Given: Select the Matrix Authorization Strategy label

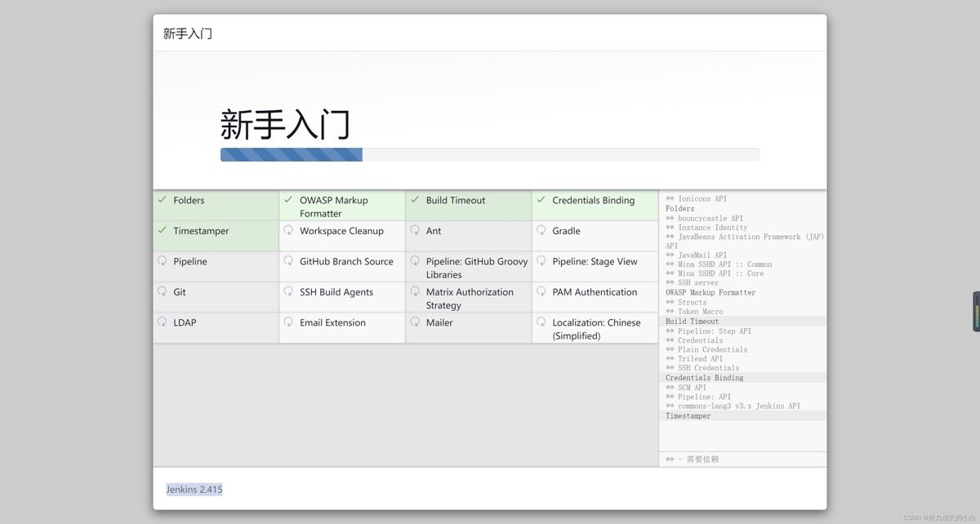Looking at the screenshot, I should point(470,298).
